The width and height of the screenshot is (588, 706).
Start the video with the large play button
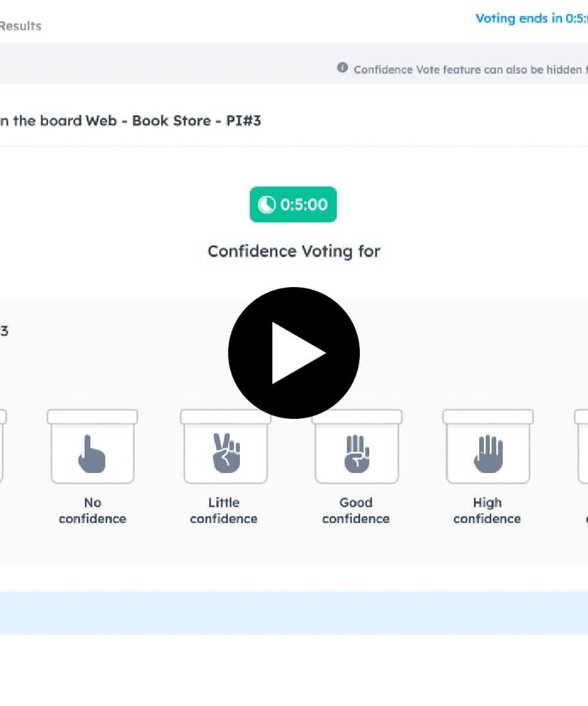[294, 353]
